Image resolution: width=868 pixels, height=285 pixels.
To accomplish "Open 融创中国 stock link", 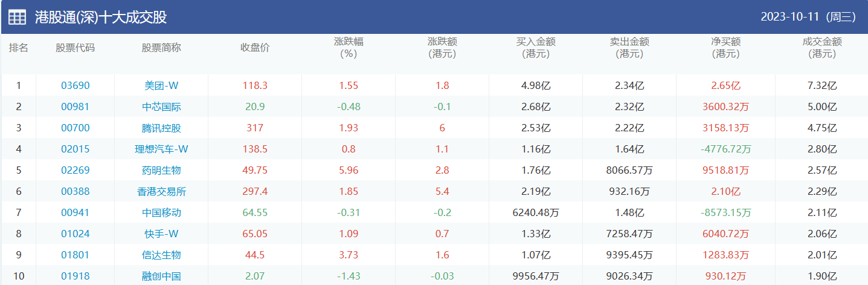I will coord(161,277).
